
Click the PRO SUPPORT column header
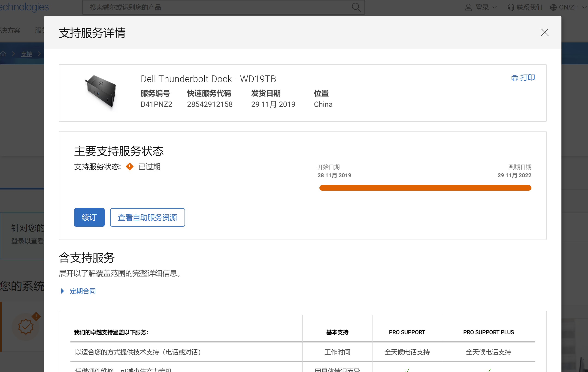pos(407,332)
